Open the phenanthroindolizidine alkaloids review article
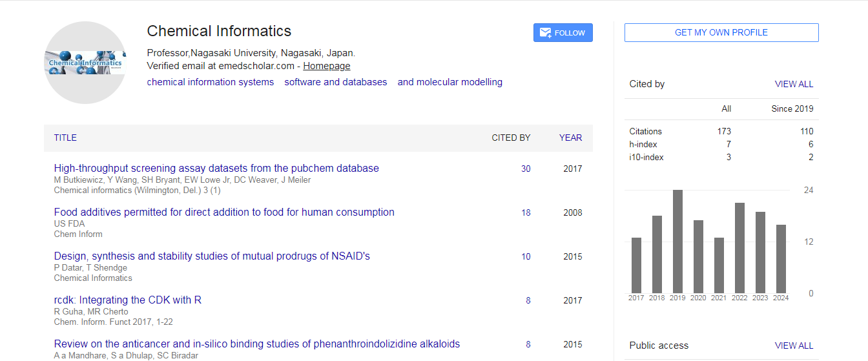This screenshot has height=361, width=868. [x=257, y=344]
